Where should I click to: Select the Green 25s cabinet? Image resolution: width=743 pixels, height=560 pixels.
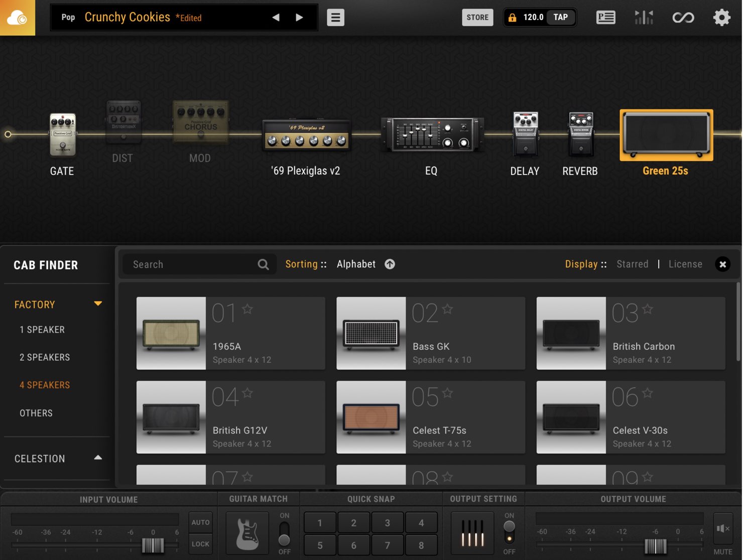(666, 135)
